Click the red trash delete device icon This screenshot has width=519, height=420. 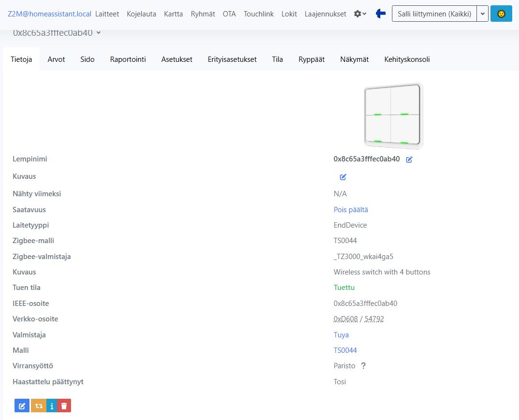(64, 406)
